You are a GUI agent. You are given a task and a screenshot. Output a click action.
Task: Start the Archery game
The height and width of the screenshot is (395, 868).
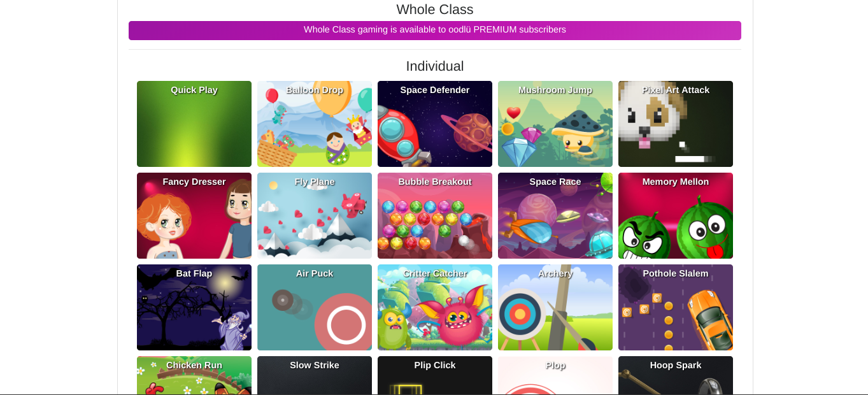[x=555, y=307]
